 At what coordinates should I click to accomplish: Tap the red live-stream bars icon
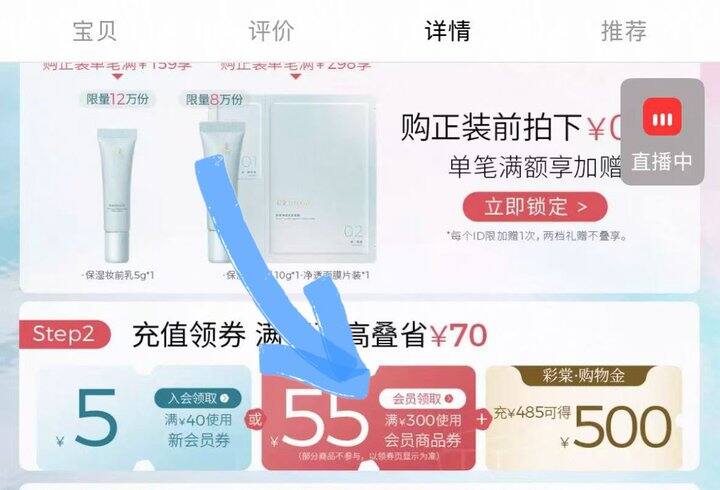coord(662,117)
